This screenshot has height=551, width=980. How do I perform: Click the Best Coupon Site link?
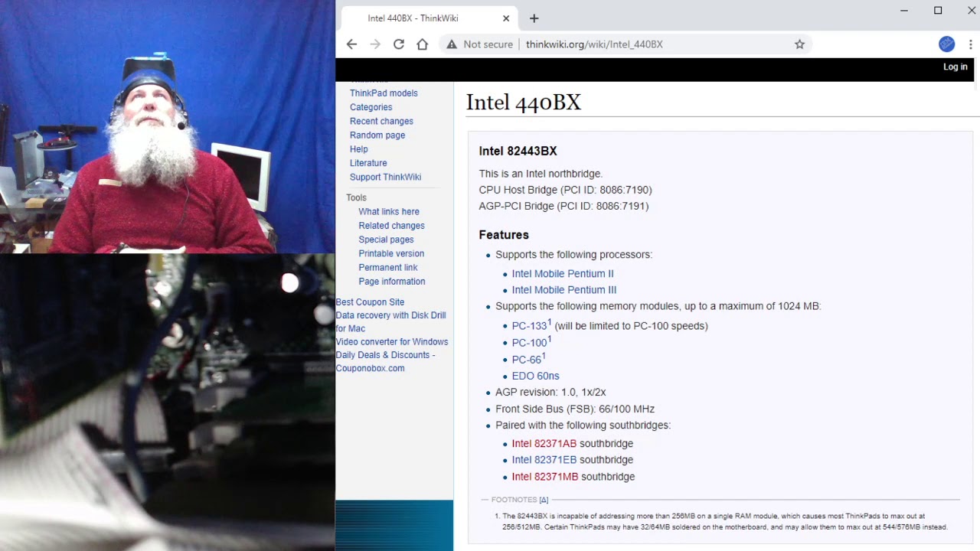(370, 302)
